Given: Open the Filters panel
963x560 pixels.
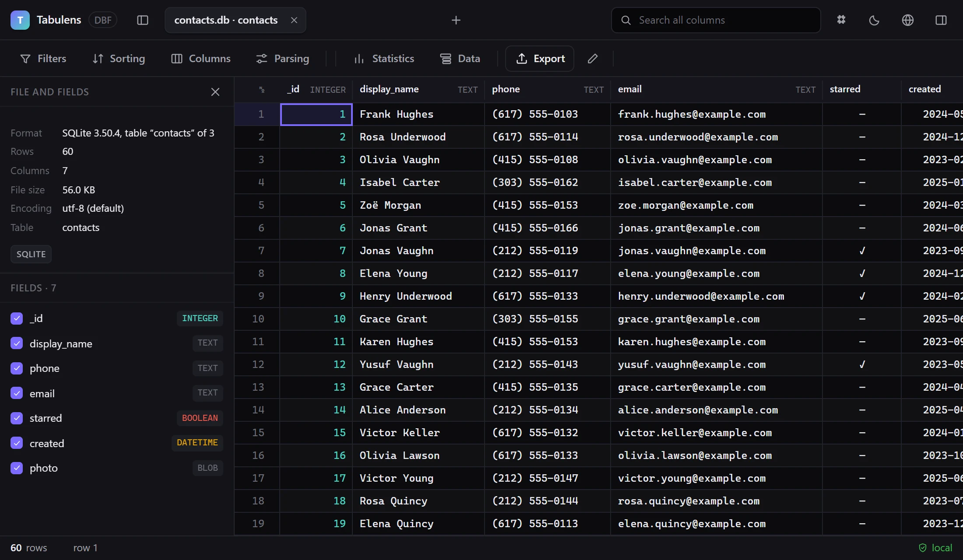Looking at the screenshot, I should 43,59.
